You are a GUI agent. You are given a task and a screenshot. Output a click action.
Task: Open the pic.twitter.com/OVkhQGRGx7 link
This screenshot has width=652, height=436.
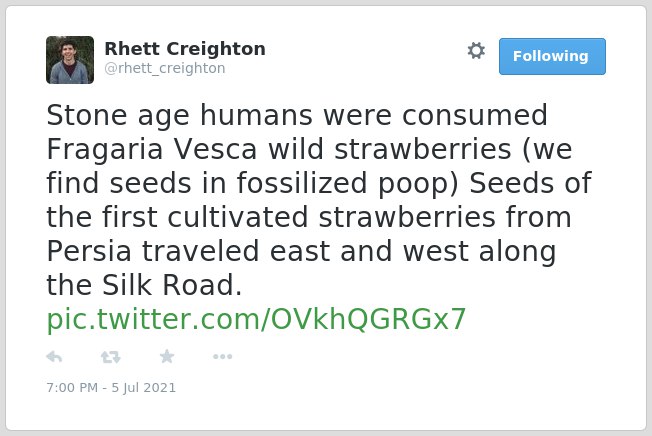[256, 319]
